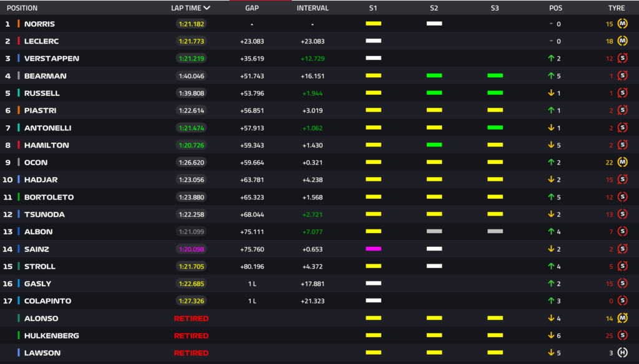
Task: Click the TYRE column header
Action: 616,8
